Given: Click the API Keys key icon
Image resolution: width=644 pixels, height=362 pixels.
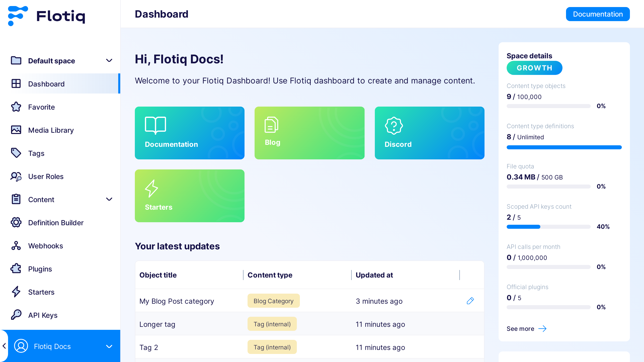Looking at the screenshot, I should [x=16, y=315].
